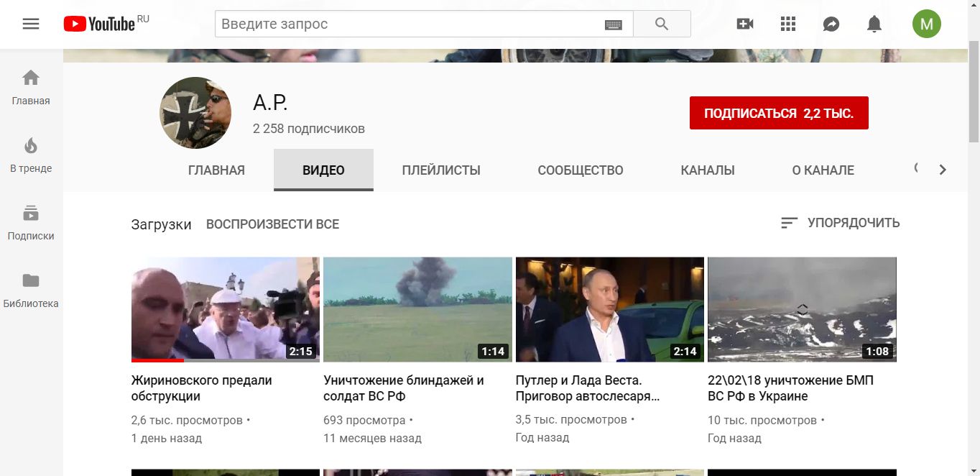980x476 pixels.
Task: Click the 10 тыс. просмотров text
Action: (762, 420)
